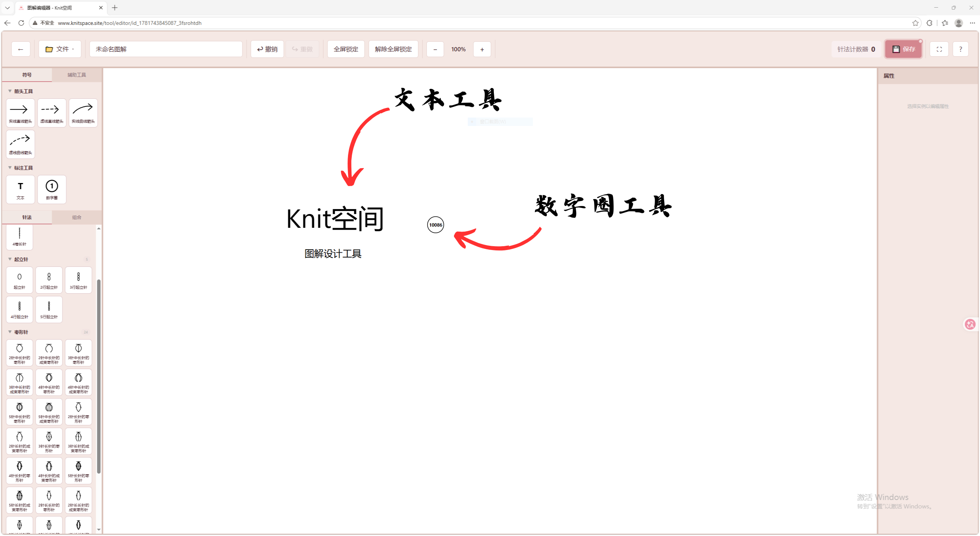Click the browser refresh button
Image resolution: width=980 pixels, height=536 pixels.
pos(21,23)
